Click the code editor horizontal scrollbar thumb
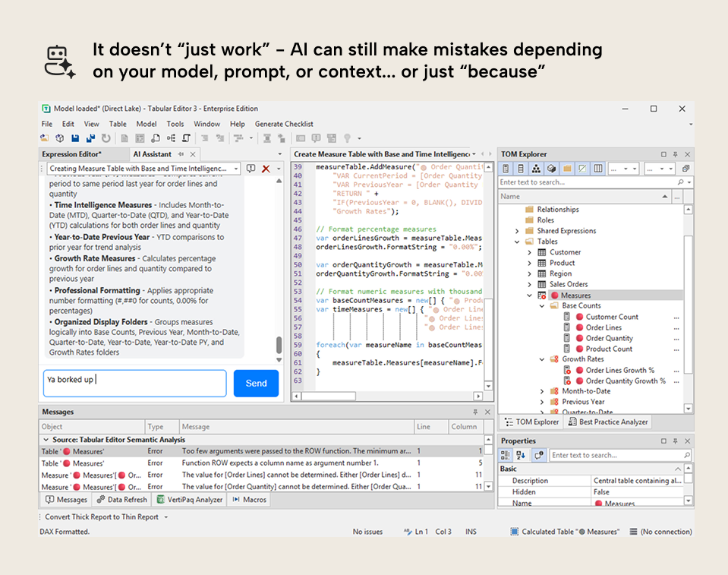The width and height of the screenshot is (728, 575). click(329, 396)
